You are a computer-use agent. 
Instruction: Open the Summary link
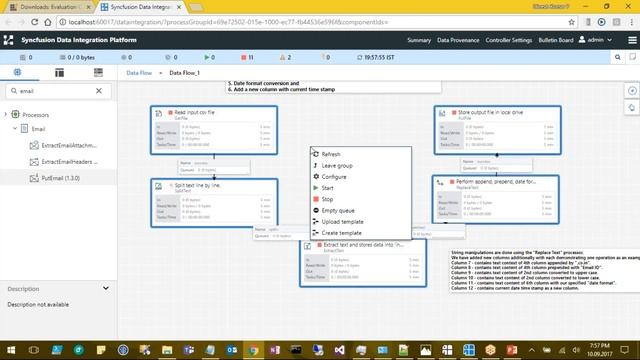419,40
